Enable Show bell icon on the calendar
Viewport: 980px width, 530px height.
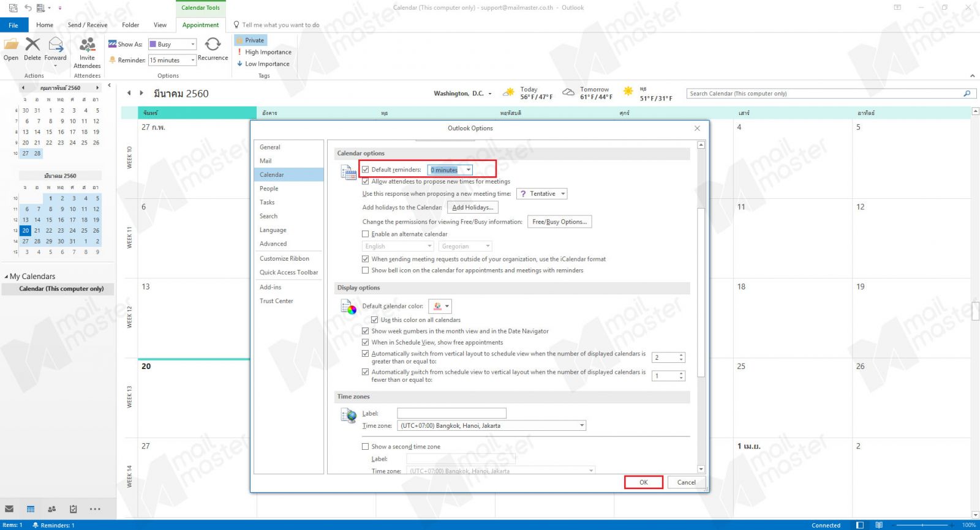tap(366, 270)
